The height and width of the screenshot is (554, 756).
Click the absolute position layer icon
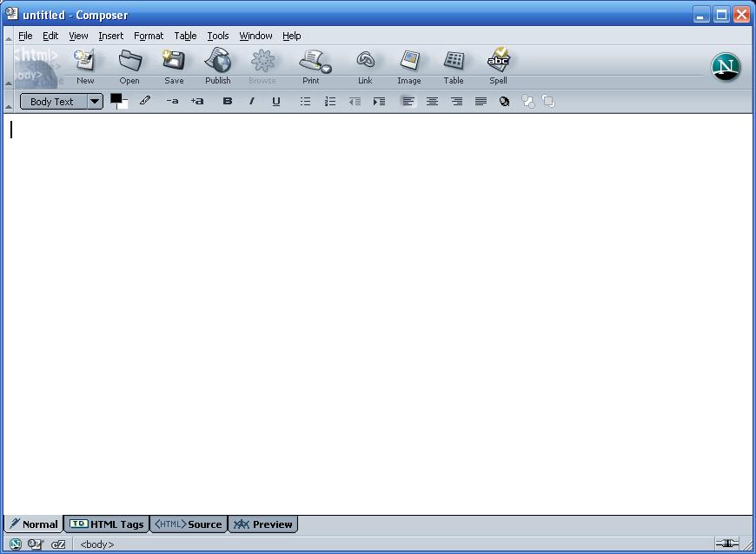(x=548, y=102)
